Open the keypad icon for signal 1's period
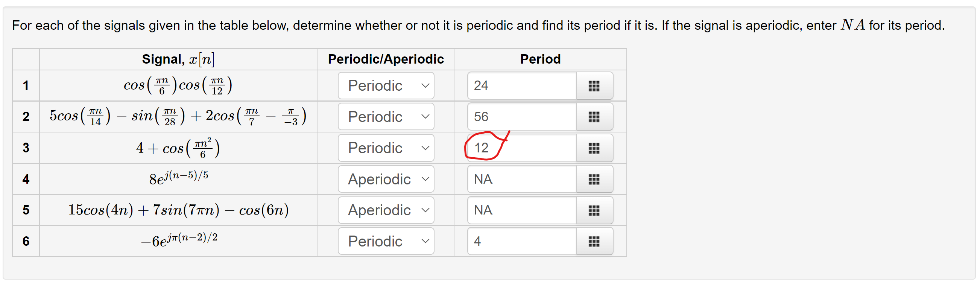 (595, 85)
